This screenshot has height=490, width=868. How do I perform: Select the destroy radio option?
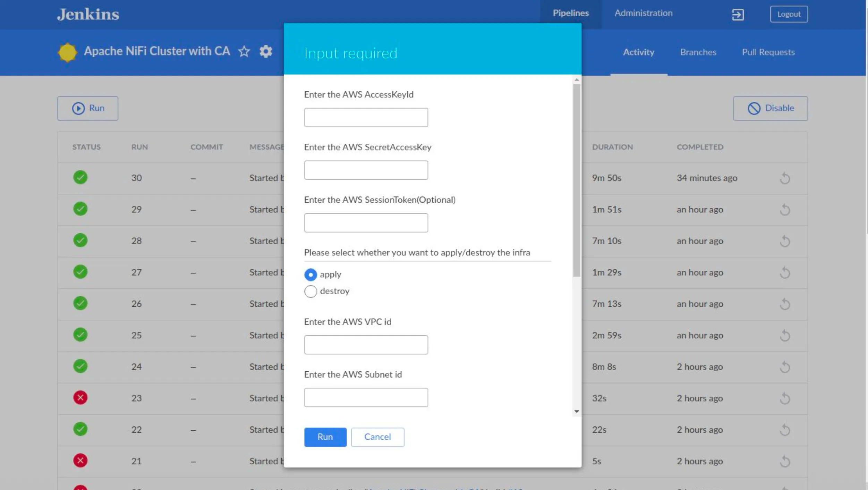[310, 291]
